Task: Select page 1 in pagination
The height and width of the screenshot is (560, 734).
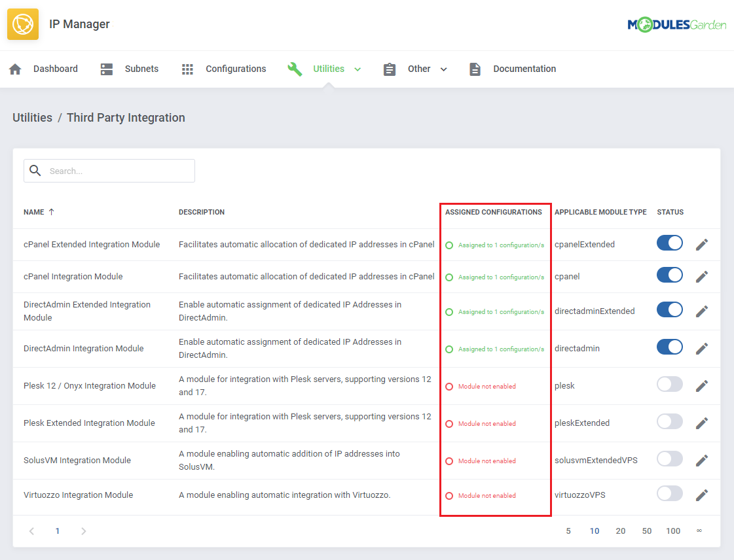Action: pyautogui.click(x=58, y=531)
